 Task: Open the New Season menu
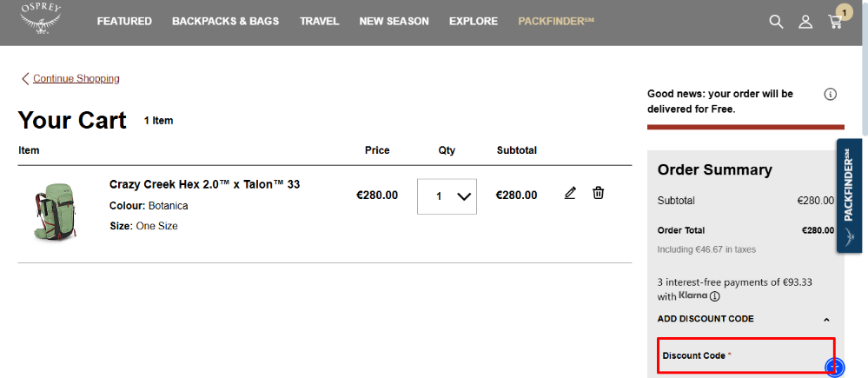(394, 22)
